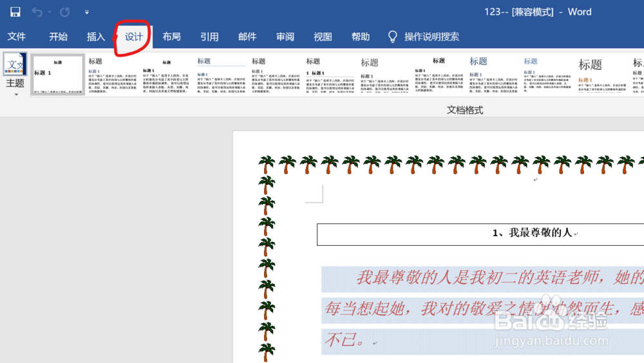This screenshot has height=363, width=644.
Task: Choose the fifth style set thumbnail
Action: [x=276, y=74]
